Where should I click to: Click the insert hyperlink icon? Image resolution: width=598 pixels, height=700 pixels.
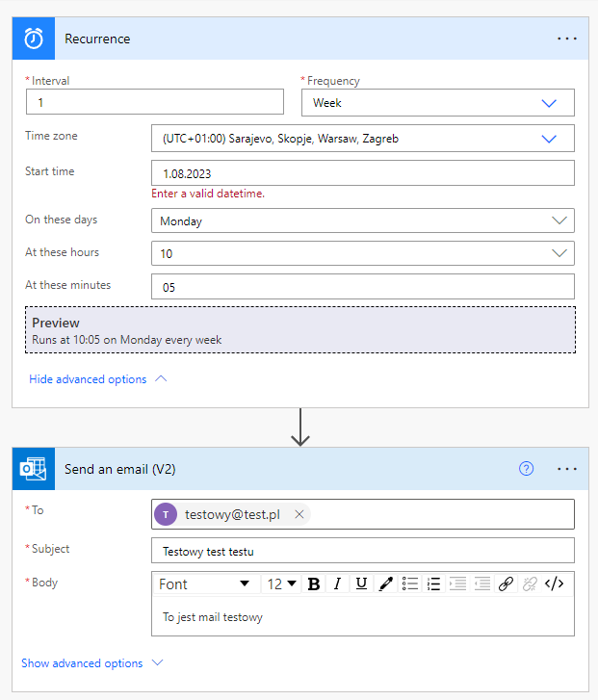click(x=506, y=583)
